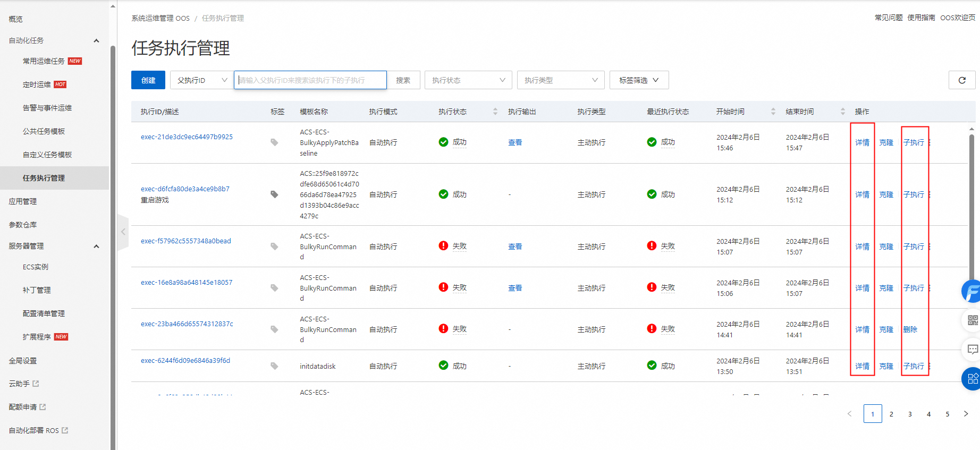Screen dimensions: 980x450
Task: Click the 搜索 button
Action: point(403,80)
